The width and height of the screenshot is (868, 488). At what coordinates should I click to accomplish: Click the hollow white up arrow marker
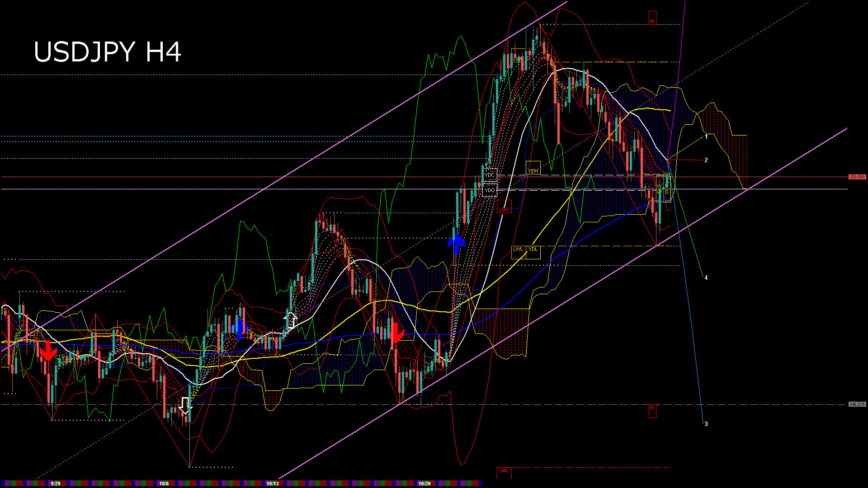(292, 320)
